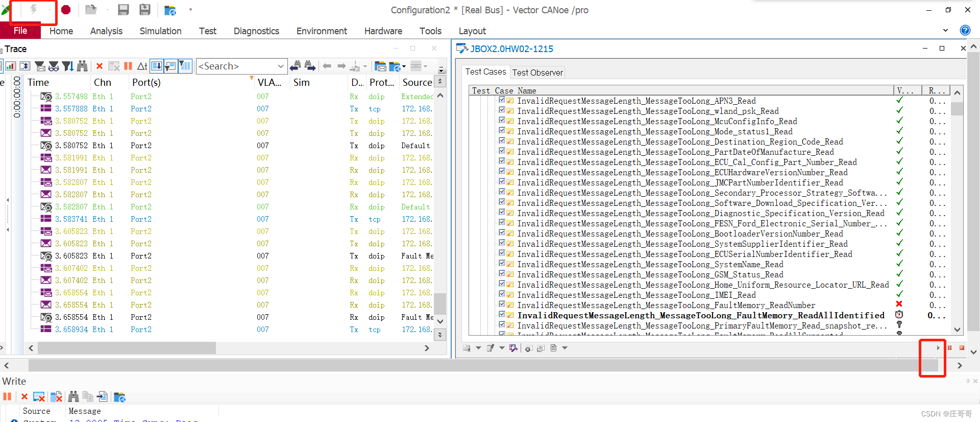
Task: Toggle Trace column filter button
Action: (x=185, y=66)
